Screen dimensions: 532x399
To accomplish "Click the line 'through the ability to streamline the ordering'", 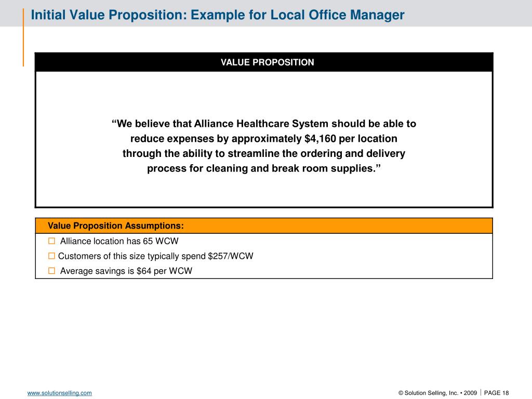I will click(x=264, y=153).
